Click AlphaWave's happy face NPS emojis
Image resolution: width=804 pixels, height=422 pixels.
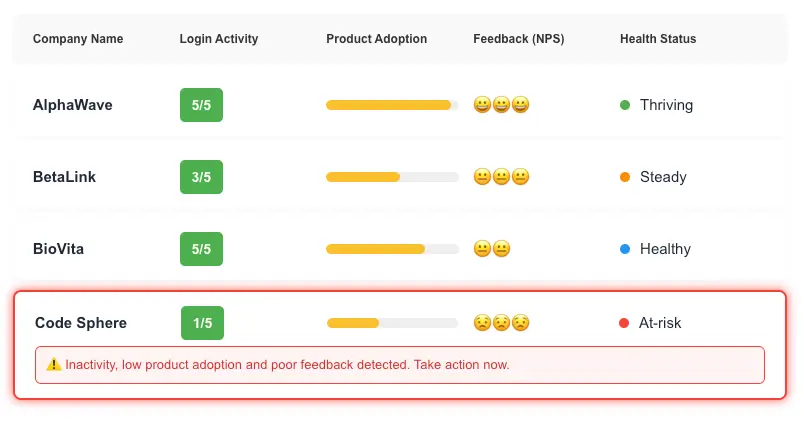[x=501, y=105]
